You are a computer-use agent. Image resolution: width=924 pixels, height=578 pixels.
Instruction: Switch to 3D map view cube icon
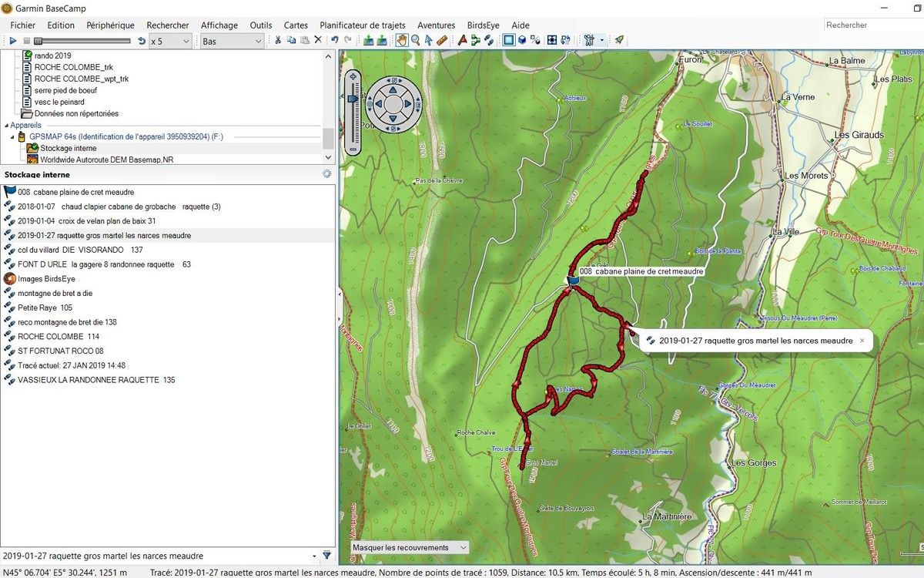click(522, 40)
